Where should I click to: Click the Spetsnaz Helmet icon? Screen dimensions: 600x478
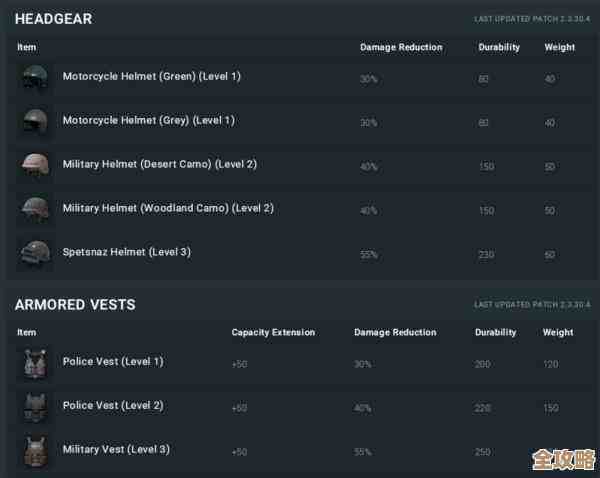[34, 254]
